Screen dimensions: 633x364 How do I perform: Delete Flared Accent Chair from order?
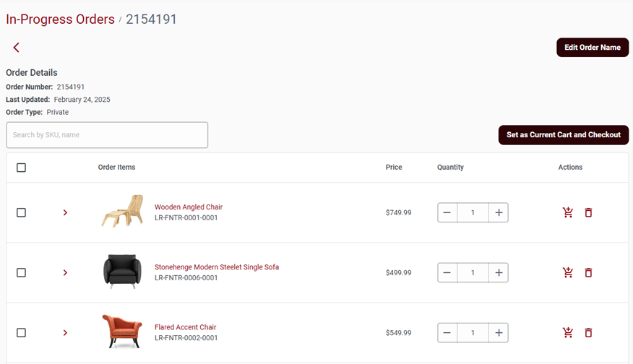coord(588,332)
